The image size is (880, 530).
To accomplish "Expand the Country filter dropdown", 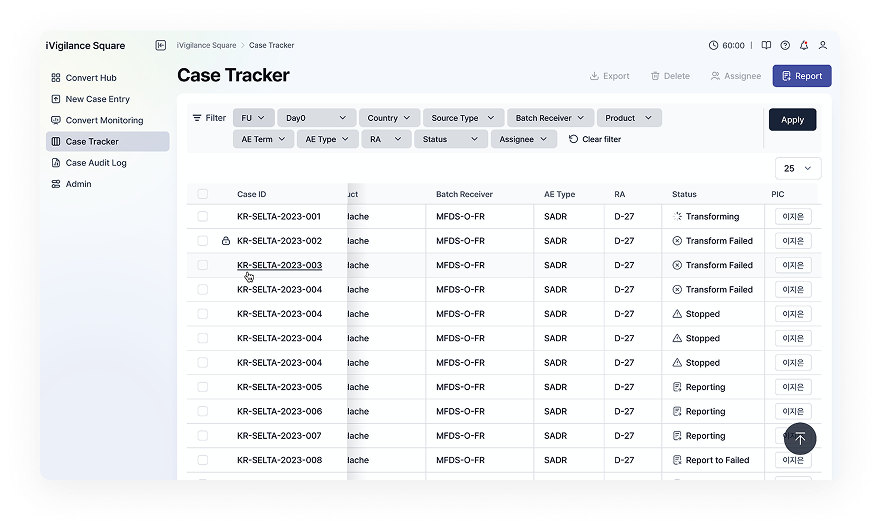I will pos(388,118).
